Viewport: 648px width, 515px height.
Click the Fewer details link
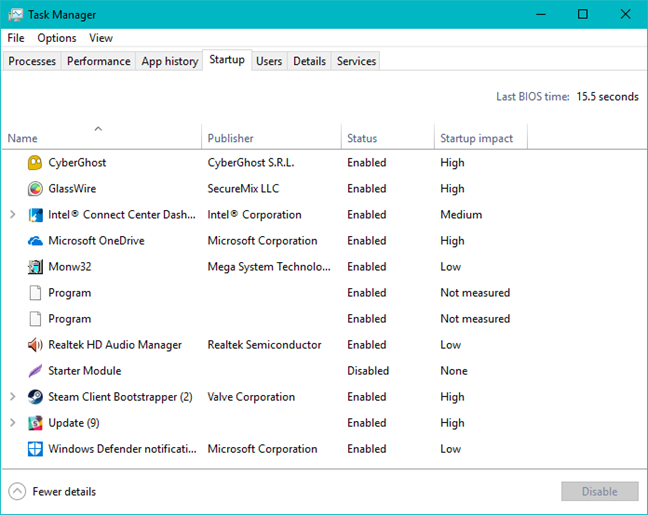click(x=64, y=491)
